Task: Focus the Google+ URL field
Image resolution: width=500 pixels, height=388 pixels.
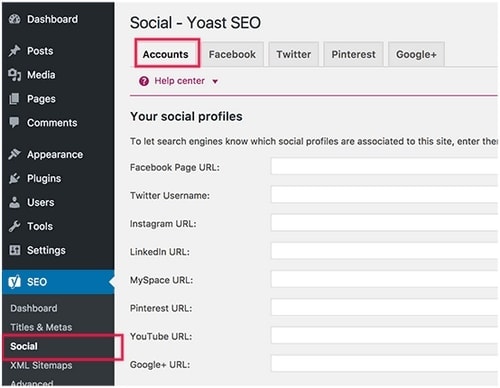Action: (384, 364)
